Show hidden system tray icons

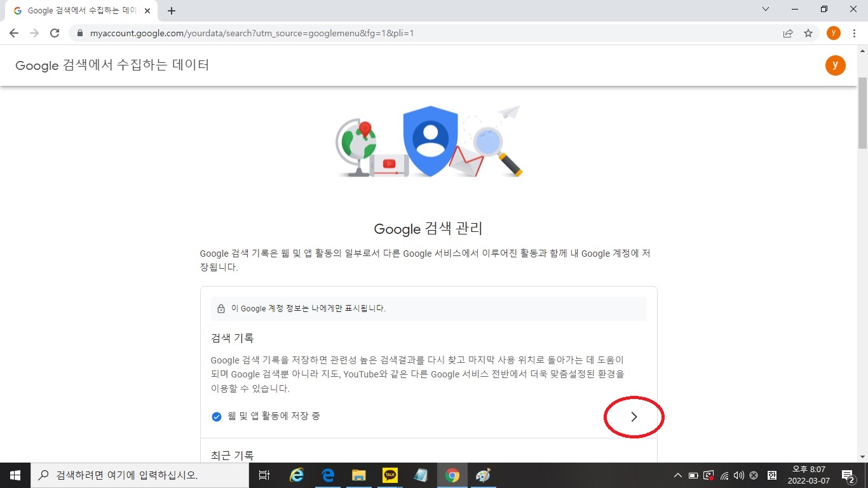pyautogui.click(x=678, y=475)
